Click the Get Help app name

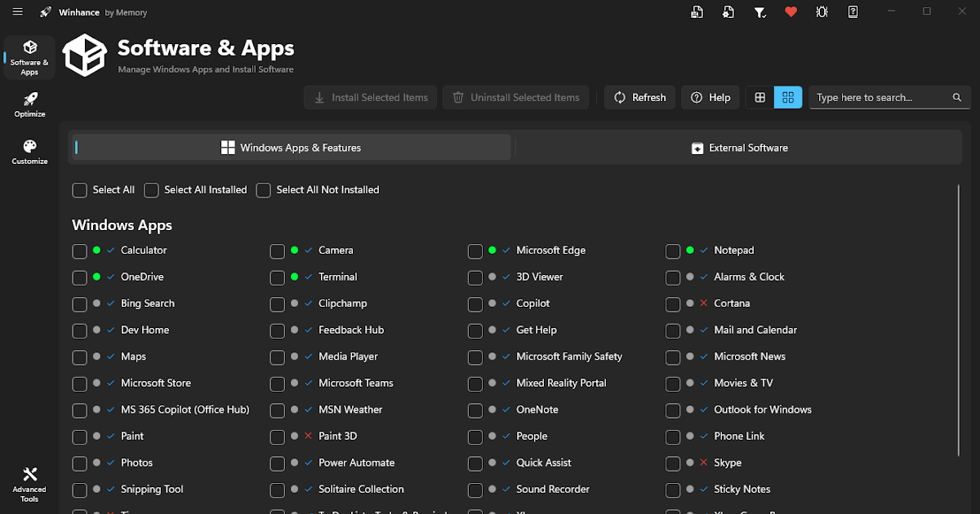pos(537,330)
